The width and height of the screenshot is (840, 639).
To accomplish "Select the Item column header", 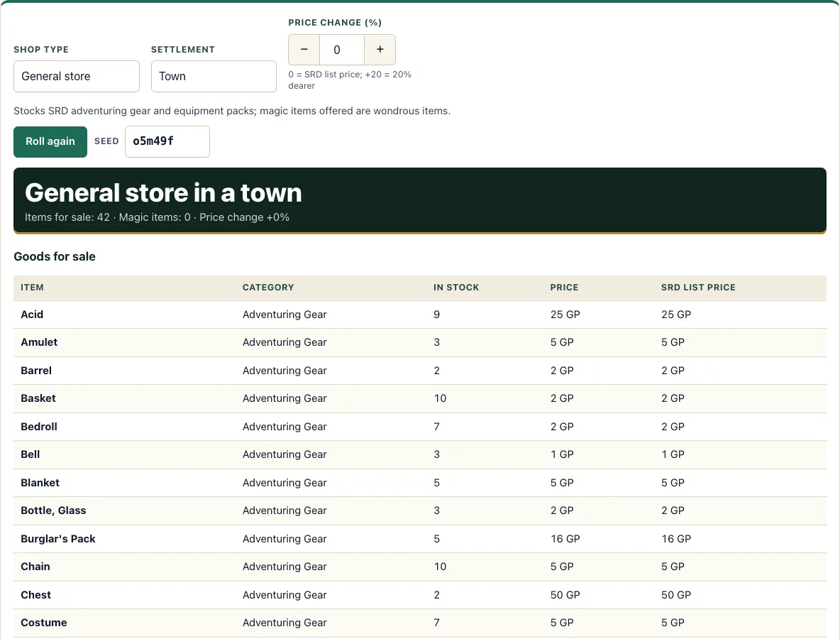I will tap(32, 288).
